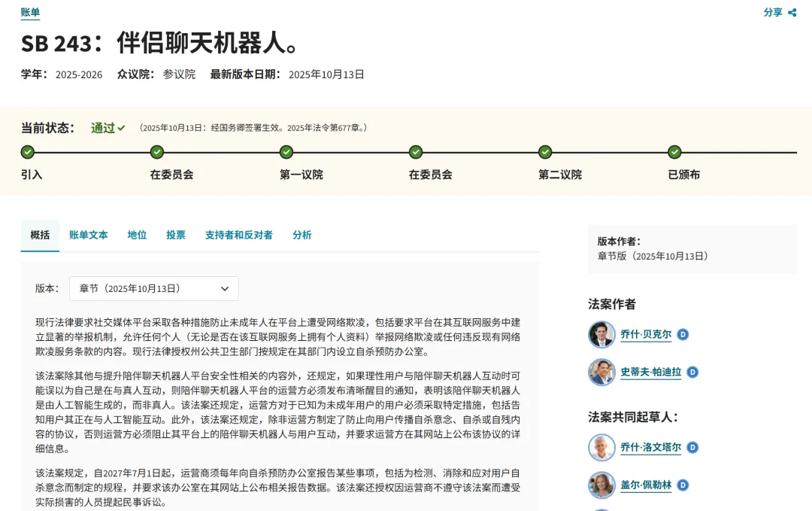Click the latest version date 2025年10月13日
The height and width of the screenshot is (511, 812).
326,75
